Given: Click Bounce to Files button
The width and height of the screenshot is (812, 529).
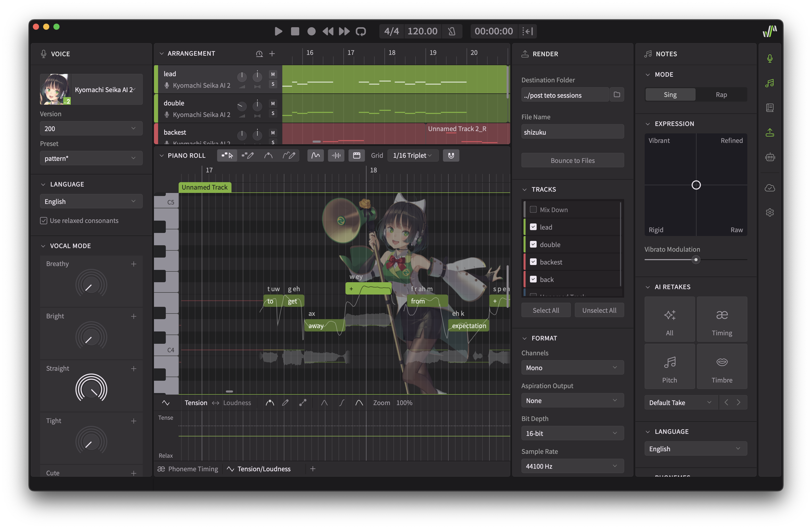Looking at the screenshot, I should click(x=572, y=160).
